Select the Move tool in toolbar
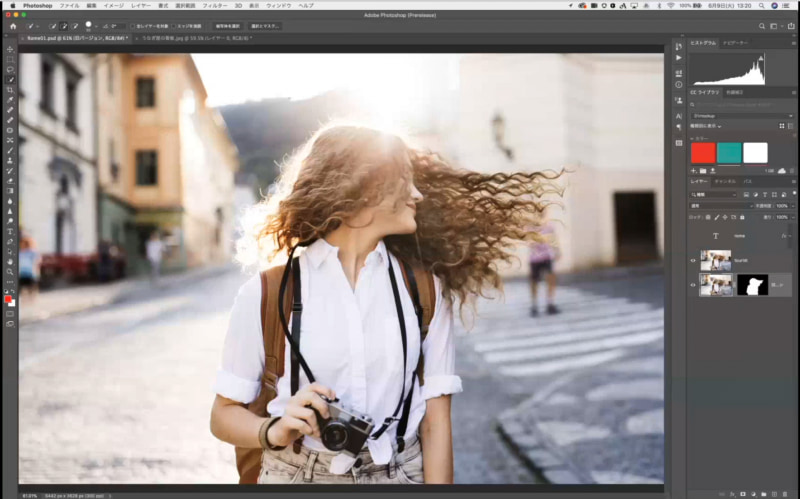The image size is (800, 499). pyautogui.click(x=10, y=49)
